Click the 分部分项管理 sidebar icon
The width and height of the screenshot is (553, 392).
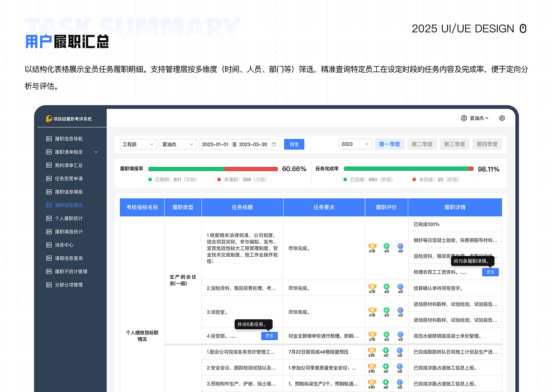[49, 285]
